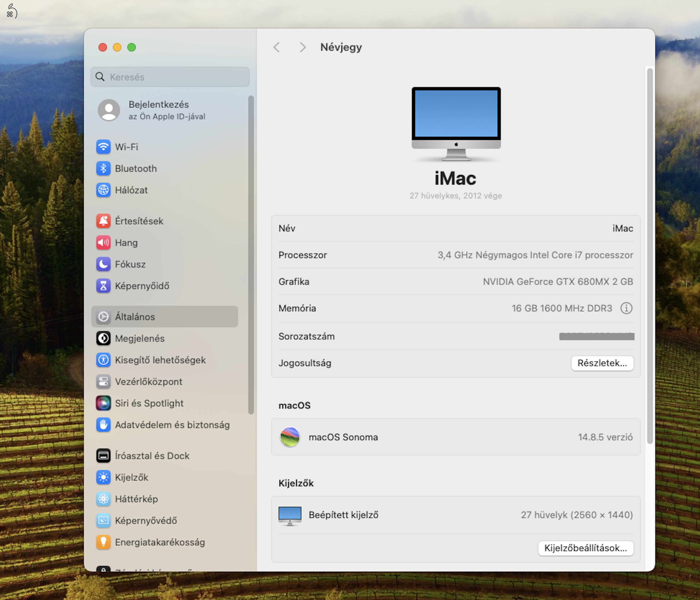This screenshot has height=600, width=700.
Task: Open the Értesítések panel
Action: click(x=104, y=221)
